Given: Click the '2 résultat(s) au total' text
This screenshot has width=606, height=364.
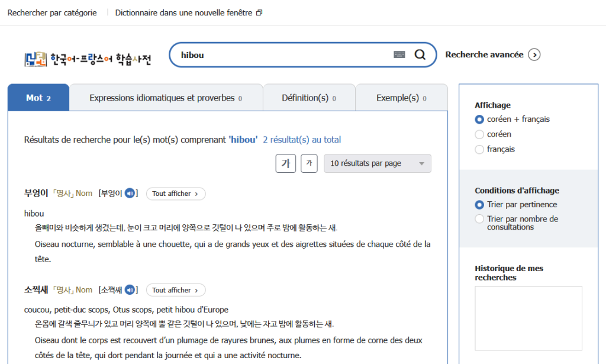Looking at the screenshot, I should click(x=302, y=140).
